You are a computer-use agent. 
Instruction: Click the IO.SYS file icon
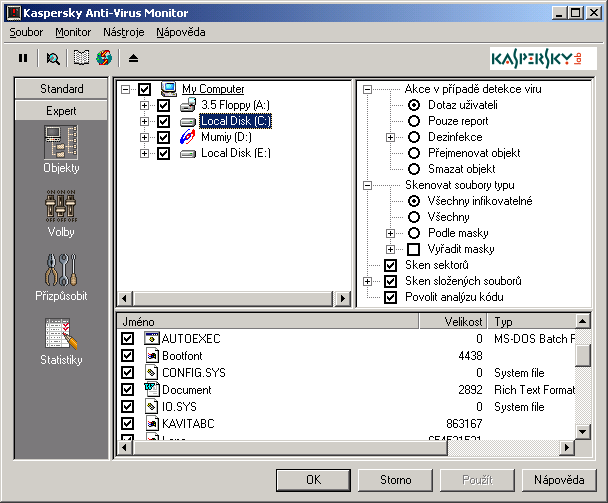(152, 406)
